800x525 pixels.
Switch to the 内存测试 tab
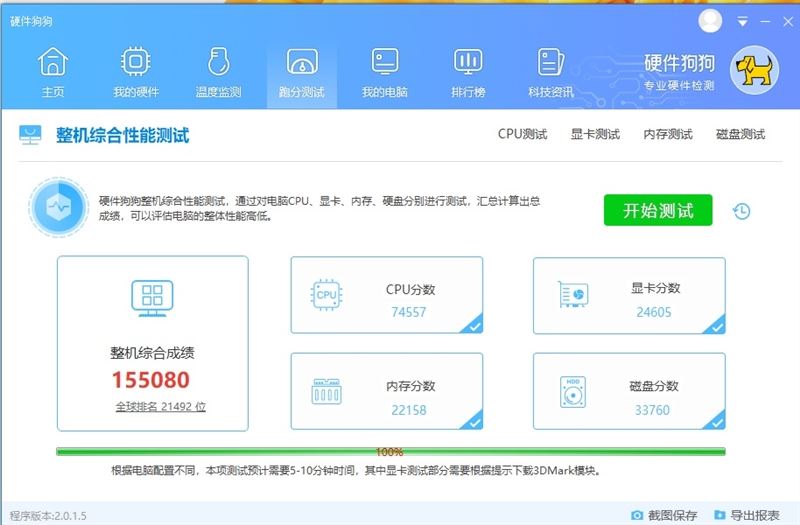pyautogui.click(x=668, y=134)
